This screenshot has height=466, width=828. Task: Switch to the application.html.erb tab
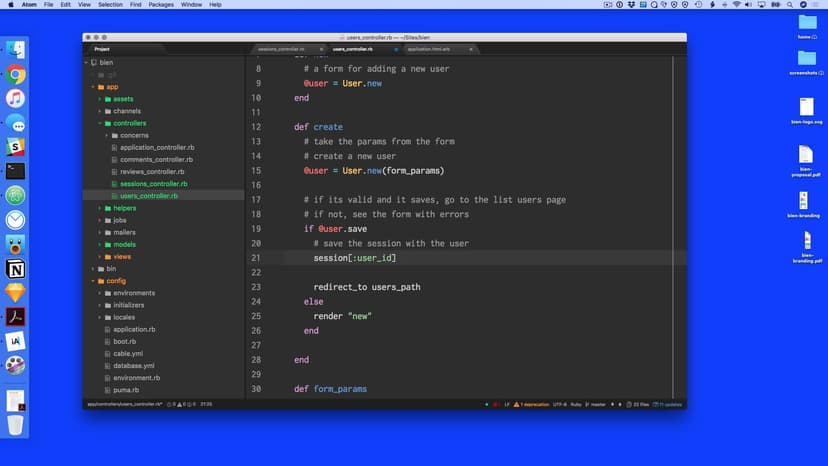tap(428, 48)
